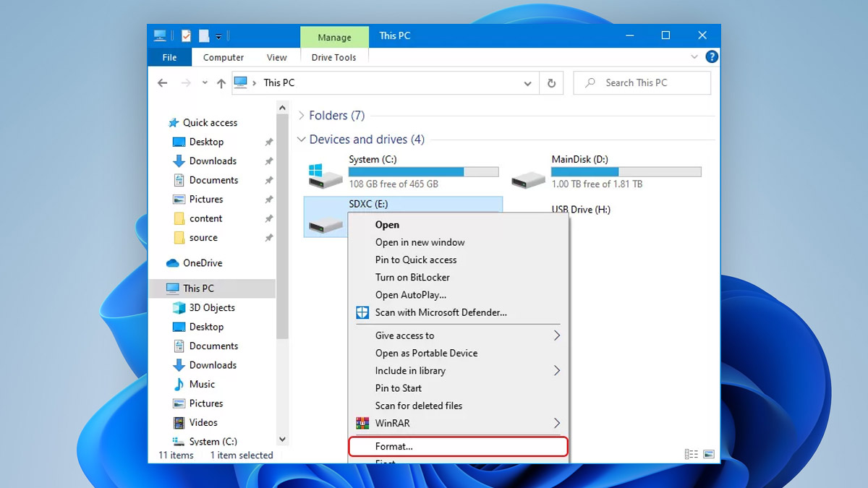The width and height of the screenshot is (868, 488).
Task: Open Videos under This PC
Action: click(x=203, y=423)
